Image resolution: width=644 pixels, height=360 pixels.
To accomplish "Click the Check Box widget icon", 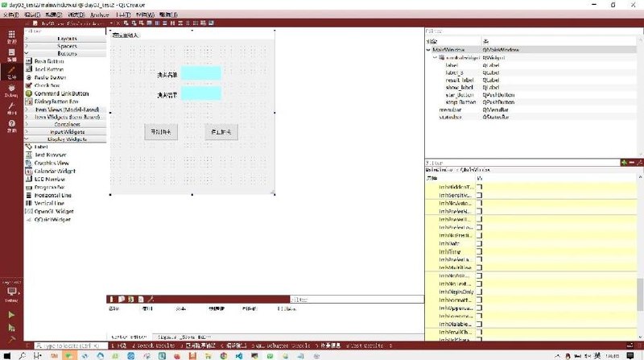I will (29, 85).
